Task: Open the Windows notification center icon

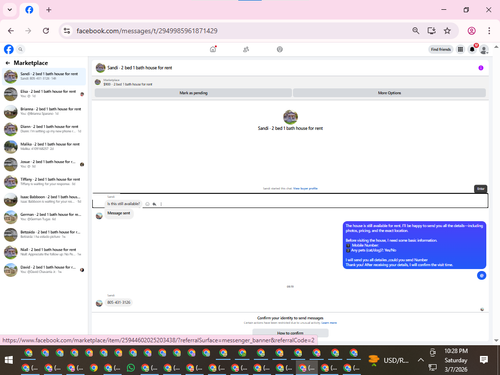Action: 484,360
